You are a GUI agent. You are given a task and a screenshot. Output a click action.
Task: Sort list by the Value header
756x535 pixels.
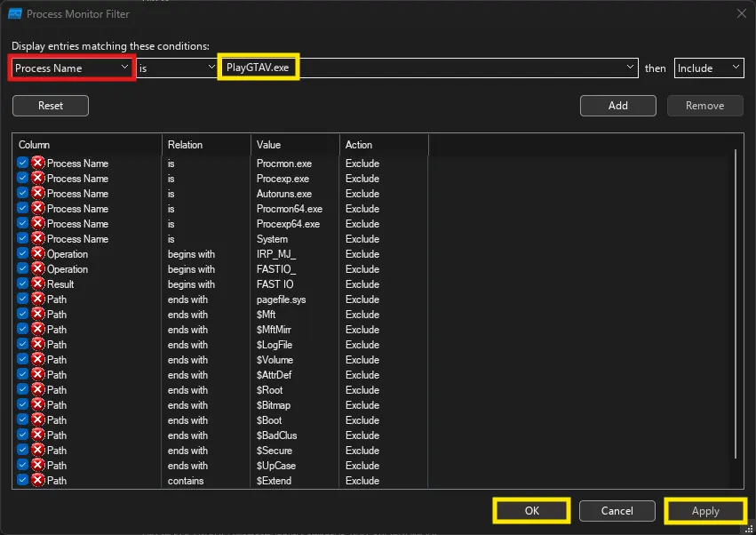click(295, 145)
